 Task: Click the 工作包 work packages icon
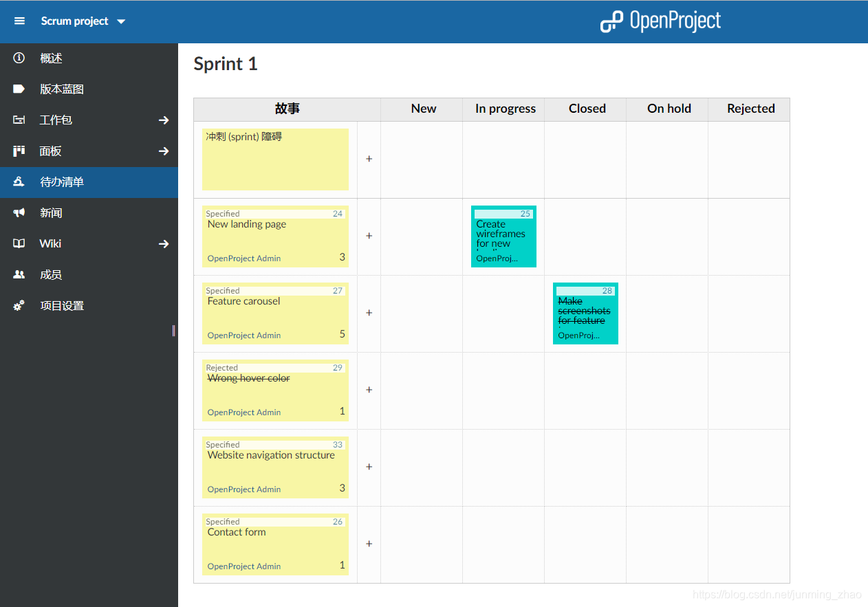point(19,120)
